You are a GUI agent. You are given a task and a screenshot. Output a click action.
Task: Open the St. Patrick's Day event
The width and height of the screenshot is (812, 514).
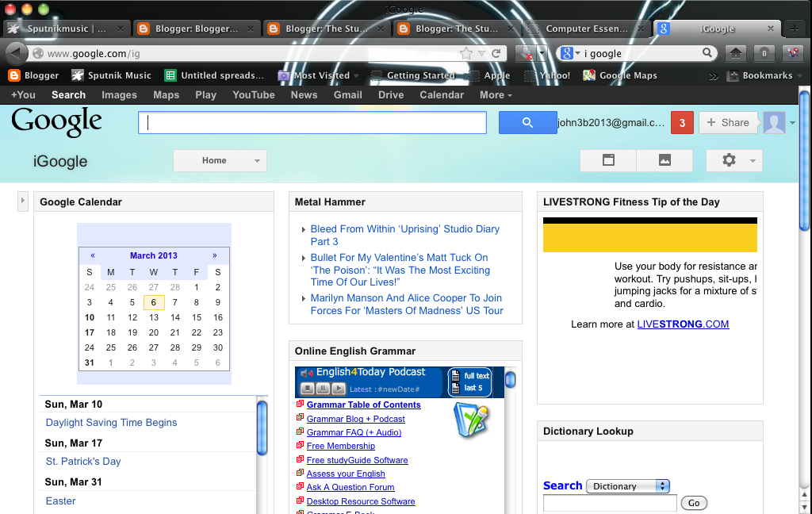coord(83,462)
